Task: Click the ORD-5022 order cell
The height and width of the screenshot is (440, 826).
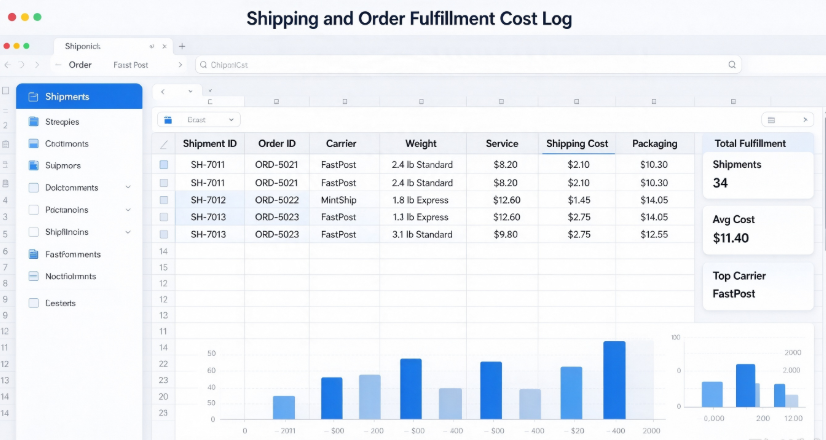Action: tap(277, 200)
